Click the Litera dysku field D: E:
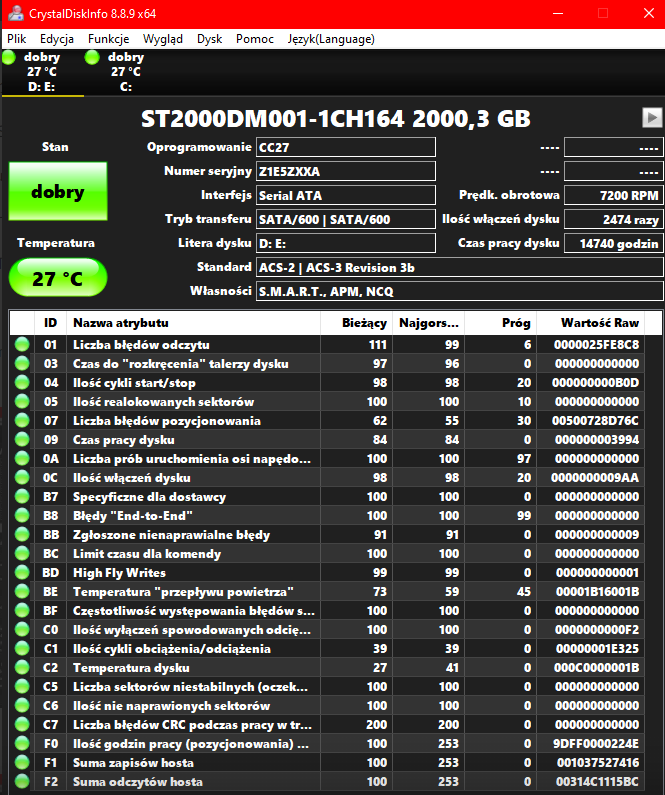Viewport: 665px width, 795px height. click(x=346, y=243)
